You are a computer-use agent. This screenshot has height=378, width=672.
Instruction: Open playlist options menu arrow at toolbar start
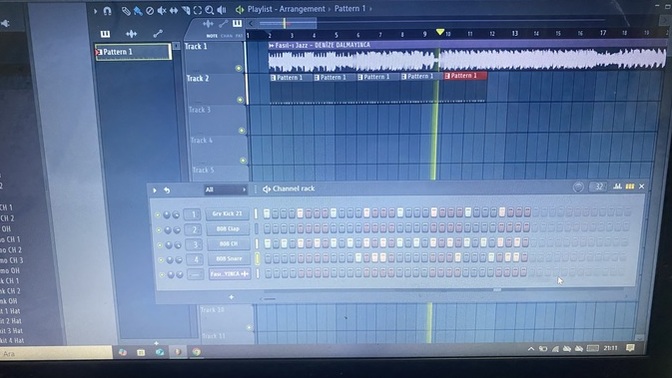pyautogui.click(x=95, y=11)
